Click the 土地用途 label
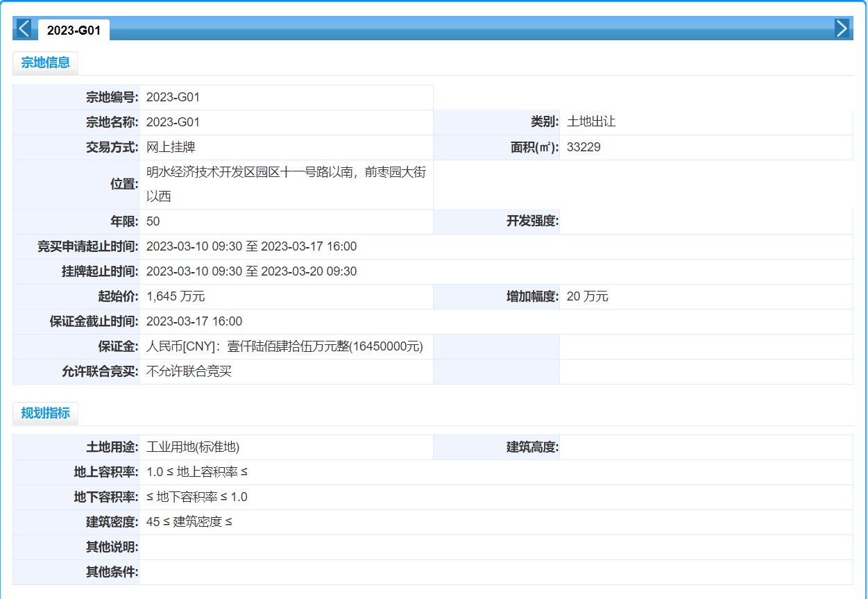 pos(112,447)
